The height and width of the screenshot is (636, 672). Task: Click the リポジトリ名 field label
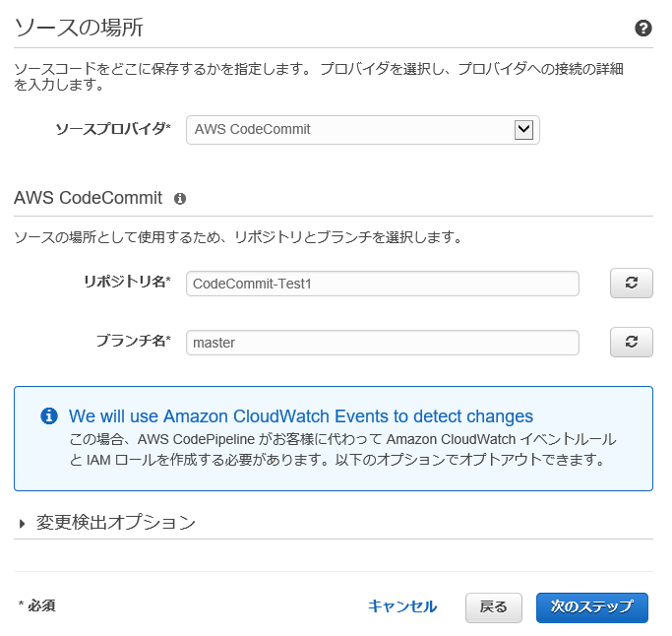127,282
